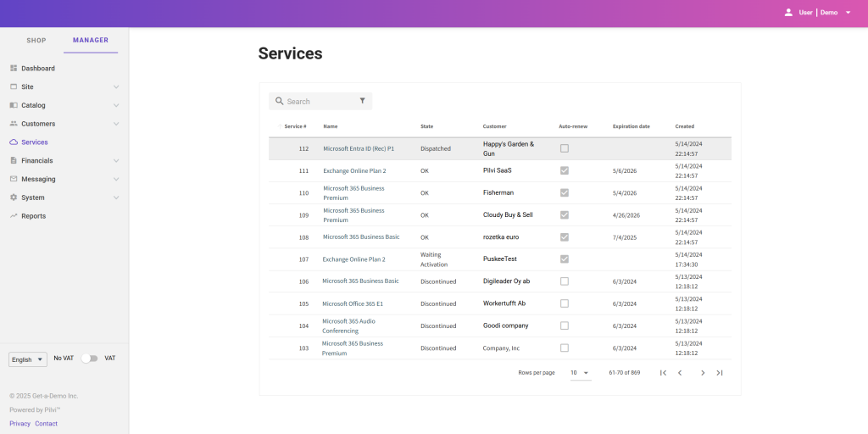
Task: Click the user account icon in header
Action: pos(788,13)
